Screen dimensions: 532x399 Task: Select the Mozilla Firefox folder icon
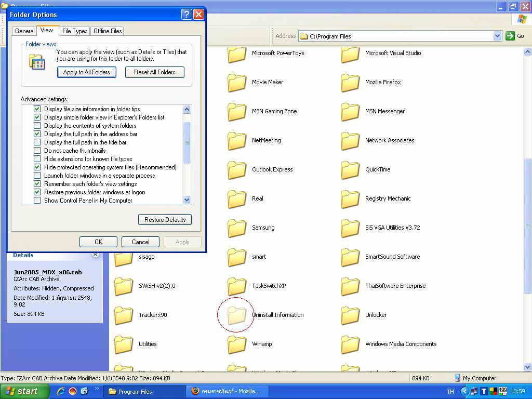click(x=350, y=83)
